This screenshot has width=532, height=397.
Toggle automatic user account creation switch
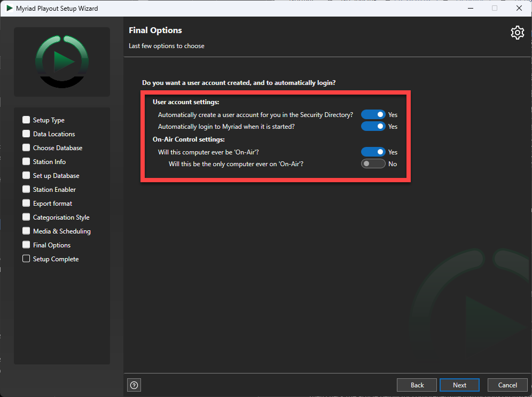click(373, 115)
